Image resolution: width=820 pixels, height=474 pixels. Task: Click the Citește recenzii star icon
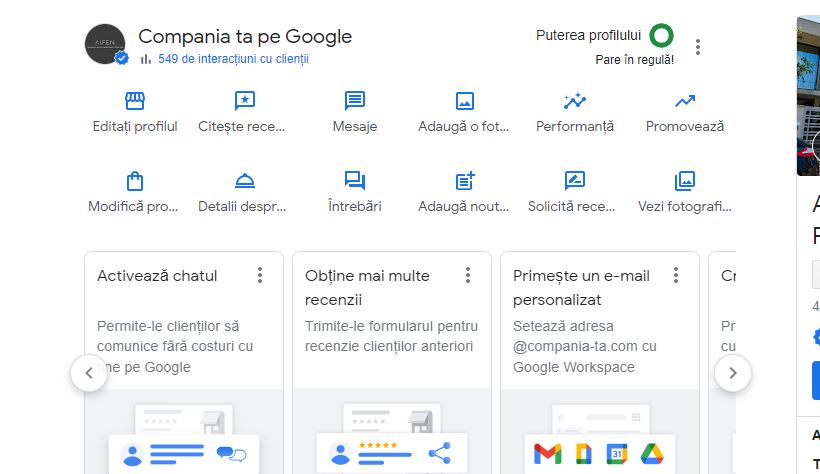[x=244, y=101]
